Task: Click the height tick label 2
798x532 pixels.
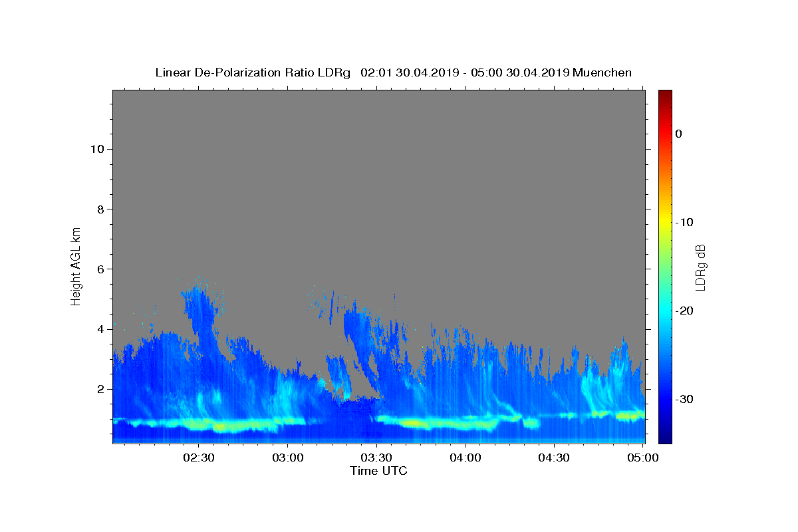Action: [x=100, y=389]
